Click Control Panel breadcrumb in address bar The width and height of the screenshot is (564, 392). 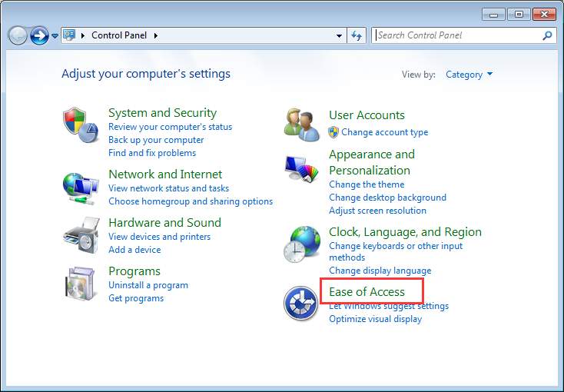click(119, 35)
